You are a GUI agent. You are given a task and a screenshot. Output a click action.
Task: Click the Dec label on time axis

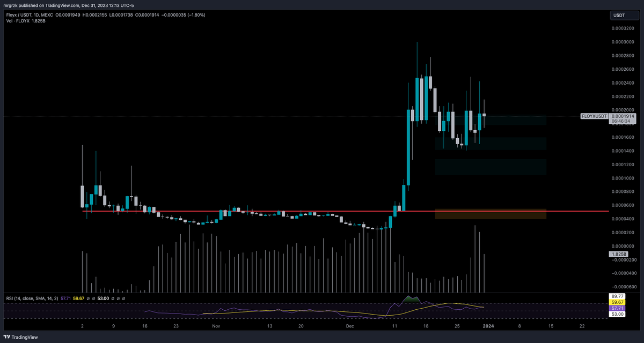click(350, 325)
